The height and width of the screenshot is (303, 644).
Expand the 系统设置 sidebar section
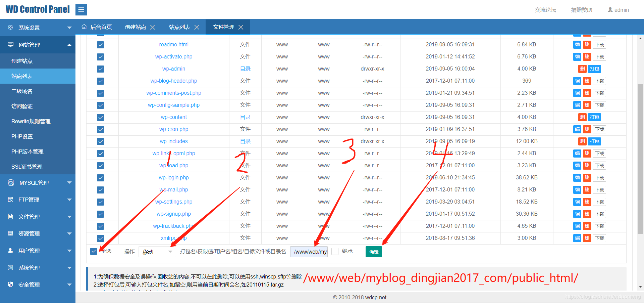point(69,28)
